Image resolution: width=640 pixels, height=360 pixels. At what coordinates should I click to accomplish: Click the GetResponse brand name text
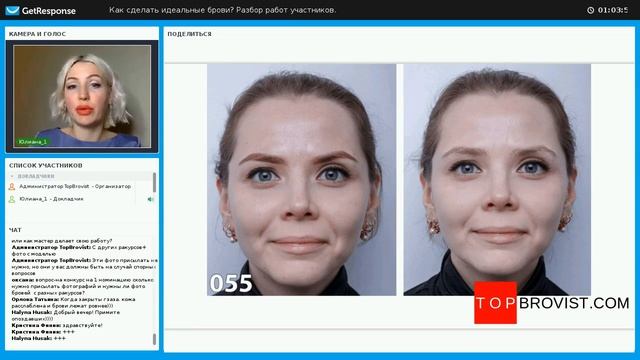pos(49,11)
